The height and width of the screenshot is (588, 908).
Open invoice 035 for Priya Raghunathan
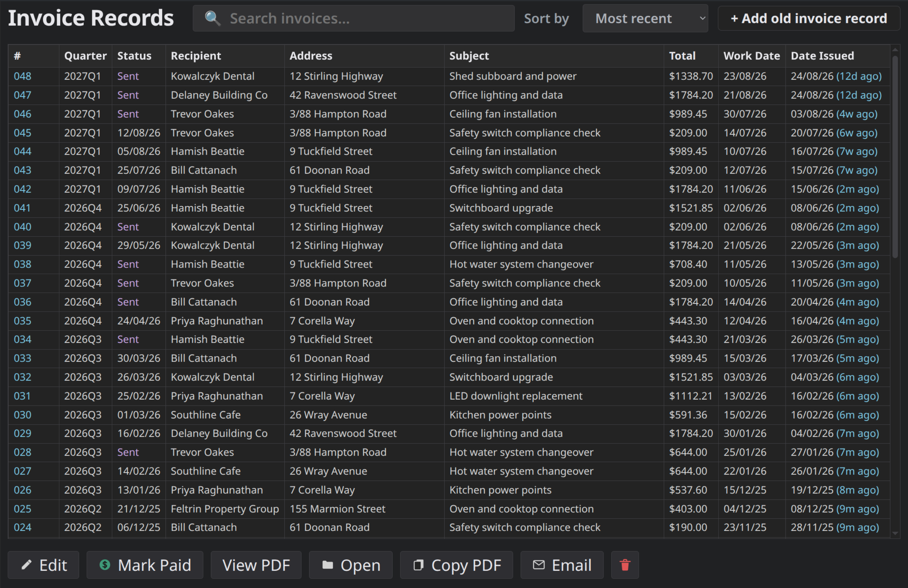click(22, 321)
